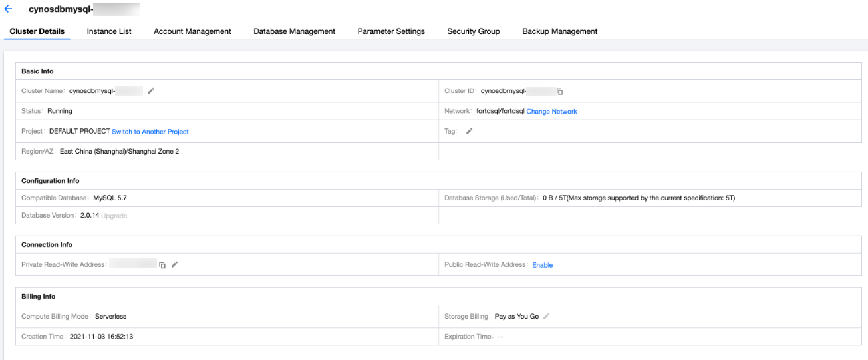Copy the Cluster ID
Image resolution: width=868 pixels, height=360 pixels.
560,91
